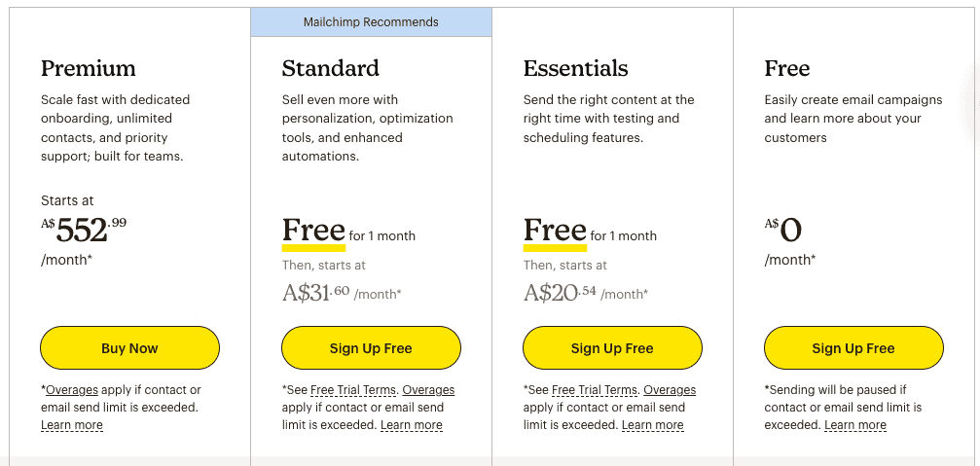Click Sign Up Free under Essentials plan

pyautogui.click(x=612, y=348)
